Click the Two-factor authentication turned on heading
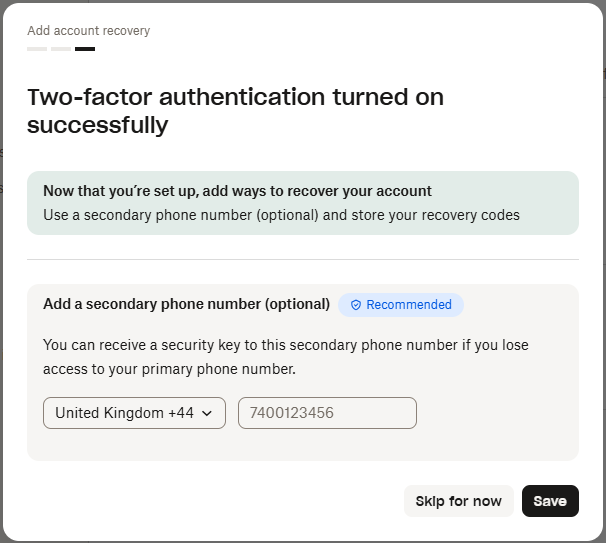606x543 pixels. point(235,111)
